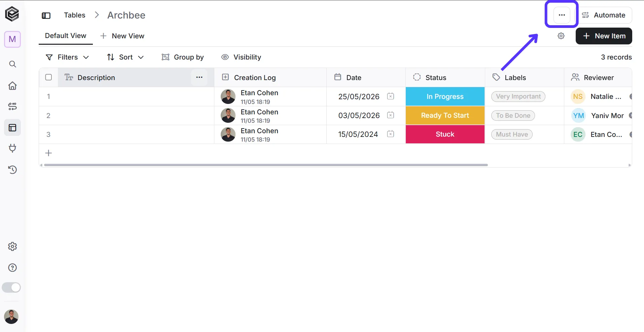This screenshot has height=332, width=644.
Task: Open the history clock icon in the sidebar
Action: [12, 170]
